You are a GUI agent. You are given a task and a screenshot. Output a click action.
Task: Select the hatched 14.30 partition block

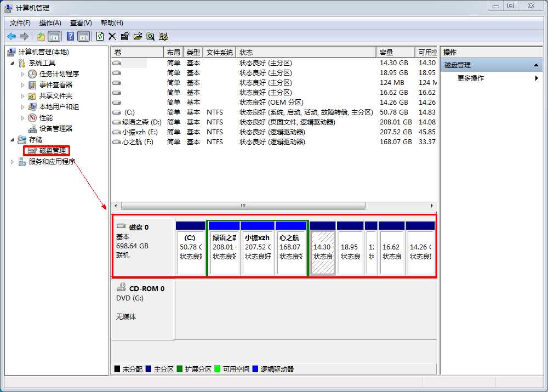point(323,248)
